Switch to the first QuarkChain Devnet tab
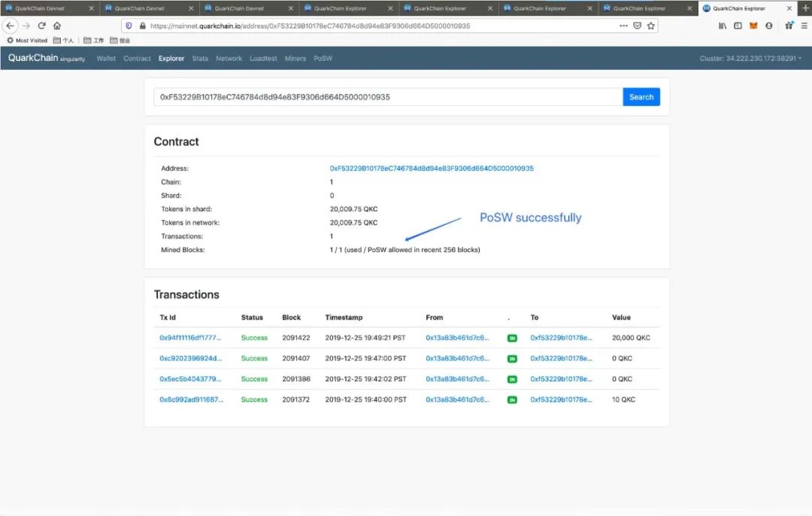This screenshot has width=812, height=516. tap(50, 8)
